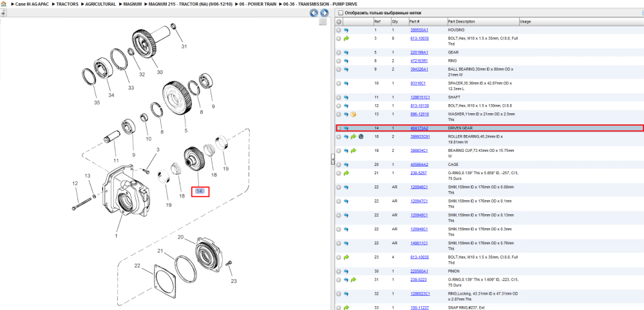
Task: Click blue arrow icon in HOUSING row
Action: point(346,30)
